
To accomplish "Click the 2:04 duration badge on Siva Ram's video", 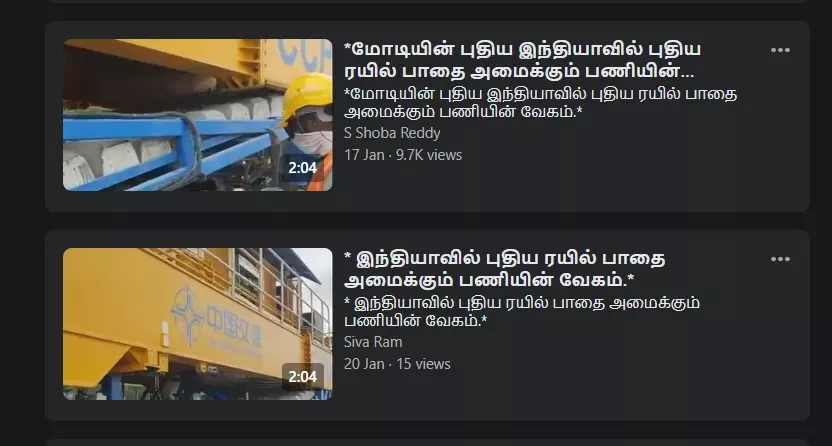I will [x=302, y=377].
